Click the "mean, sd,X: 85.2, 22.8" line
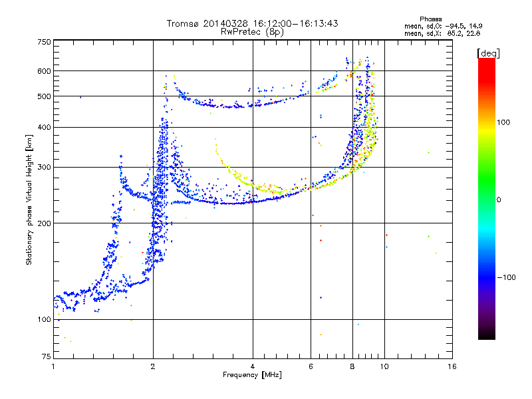The image size is (532, 399). (442, 33)
